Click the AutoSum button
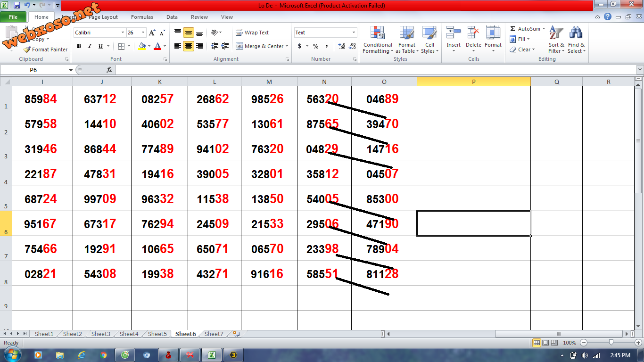This screenshot has width=644, height=362. pyautogui.click(x=527, y=29)
